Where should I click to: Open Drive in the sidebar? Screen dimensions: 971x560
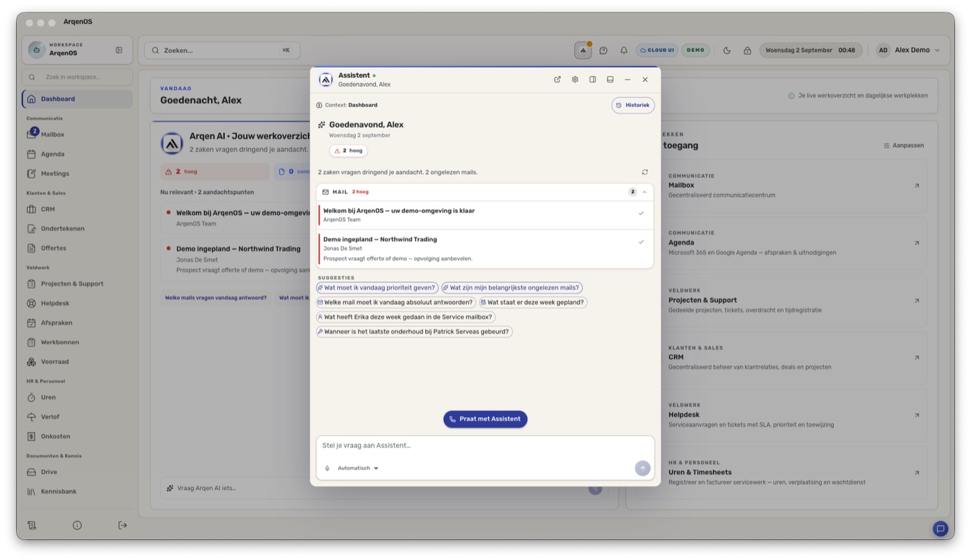pos(77,472)
